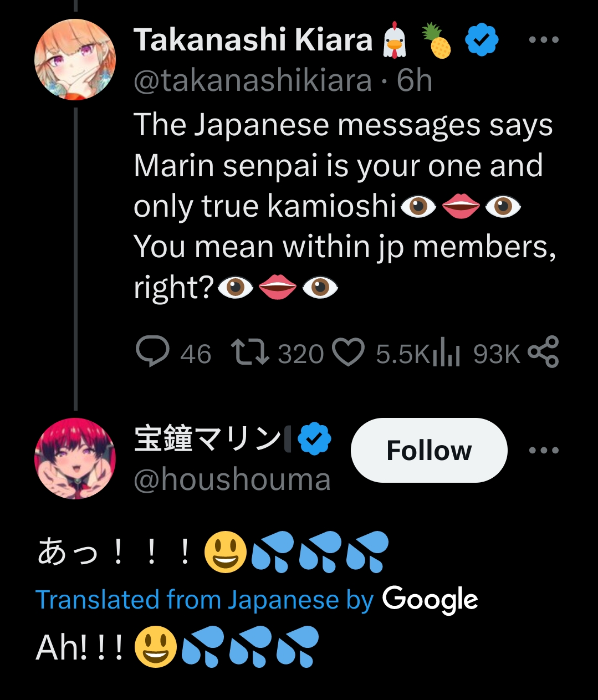Open the @takanashikiara handle link
This screenshot has height=700, width=598.
click(x=253, y=81)
